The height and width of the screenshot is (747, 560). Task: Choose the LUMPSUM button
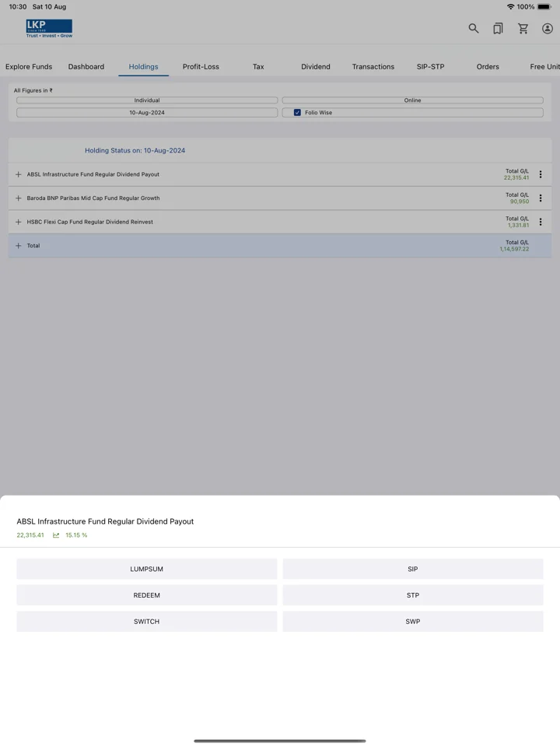tap(147, 569)
